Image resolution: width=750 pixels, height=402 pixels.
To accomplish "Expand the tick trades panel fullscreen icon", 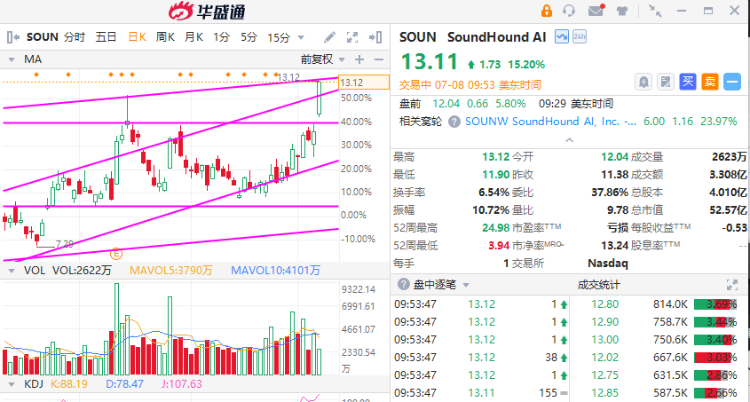I will coord(732,285).
